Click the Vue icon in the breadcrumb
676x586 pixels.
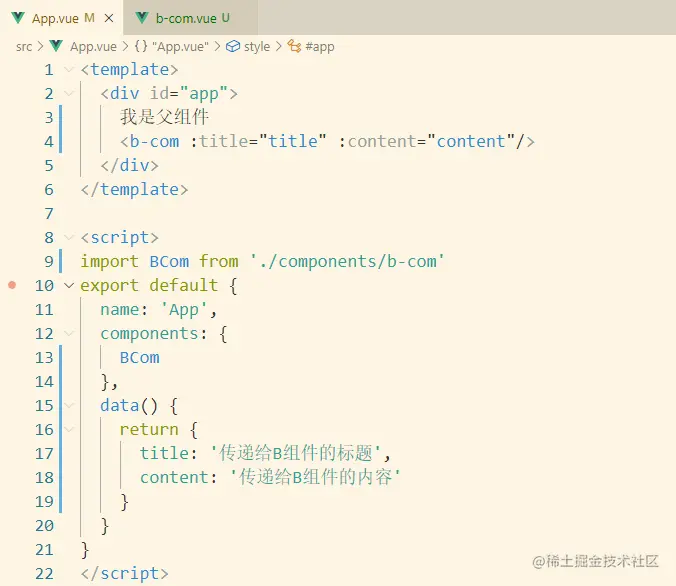(56, 46)
